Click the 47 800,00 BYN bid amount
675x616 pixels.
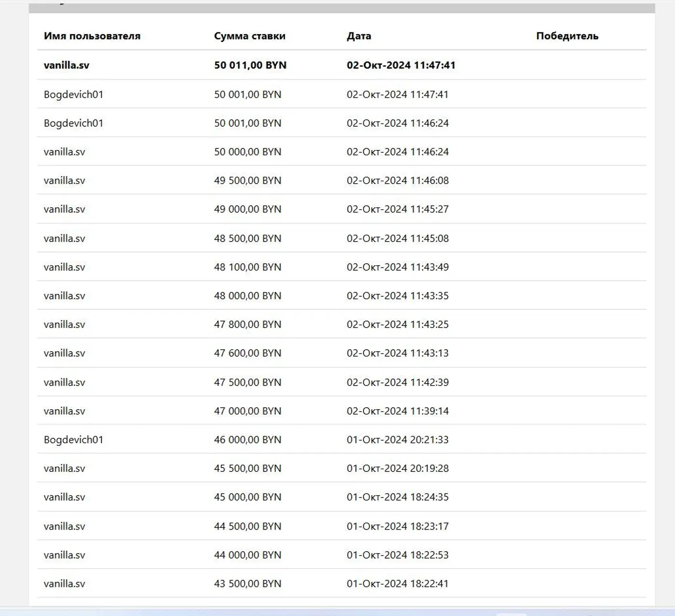(x=248, y=324)
